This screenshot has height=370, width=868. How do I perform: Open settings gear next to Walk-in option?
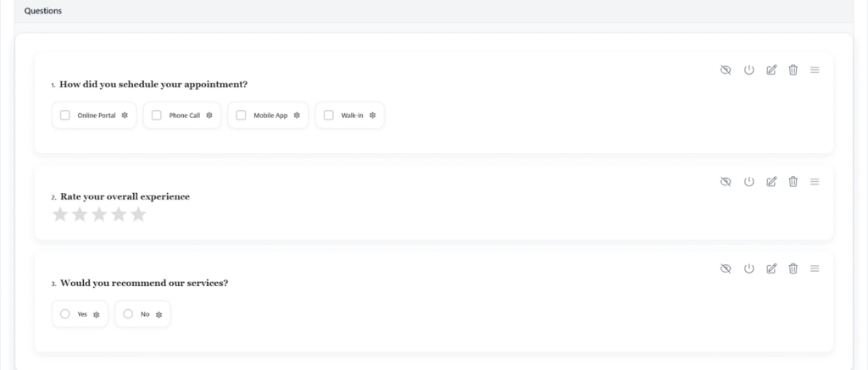(372, 115)
